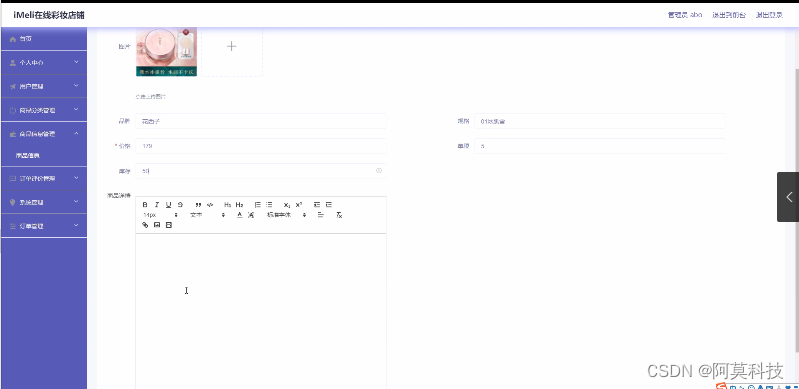The height and width of the screenshot is (389, 799).
Task: Insert a hyperlink with the link icon
Action: coord(145,225)
